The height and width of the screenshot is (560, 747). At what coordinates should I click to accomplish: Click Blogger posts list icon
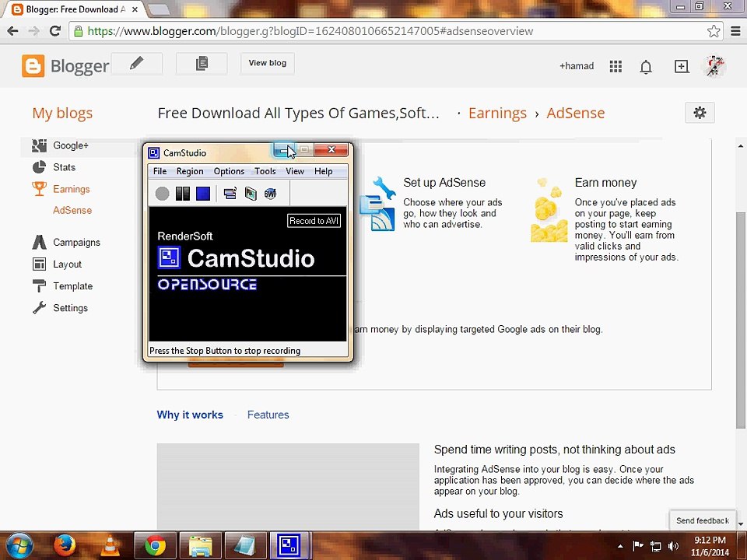pos(202,63)
